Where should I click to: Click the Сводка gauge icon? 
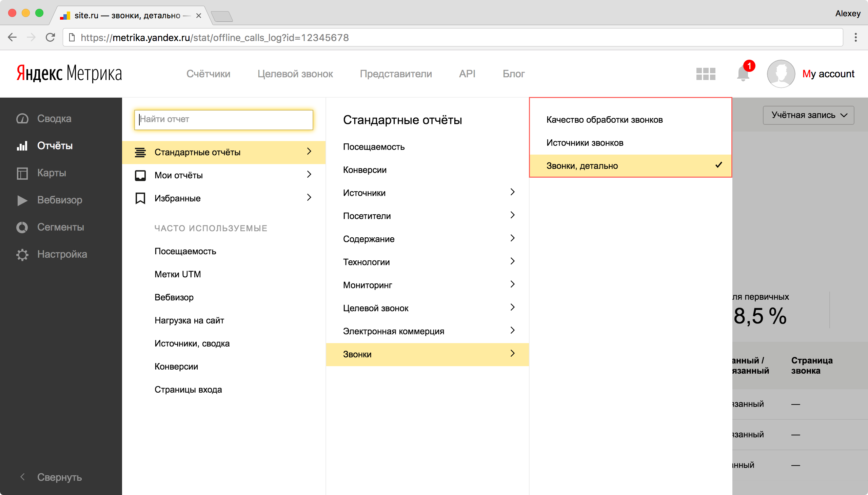point(22,119)
